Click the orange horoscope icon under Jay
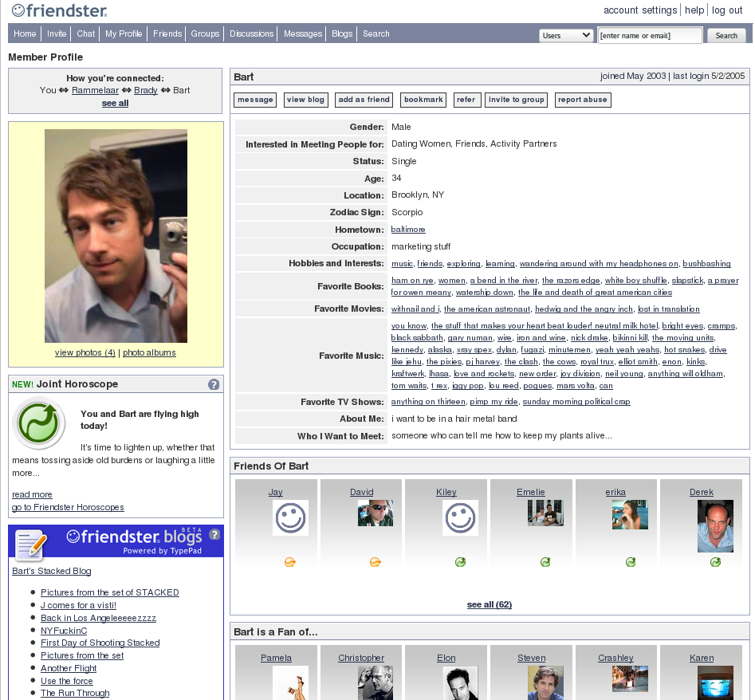This screenshot has height=700, width=755. coord(289,562)
